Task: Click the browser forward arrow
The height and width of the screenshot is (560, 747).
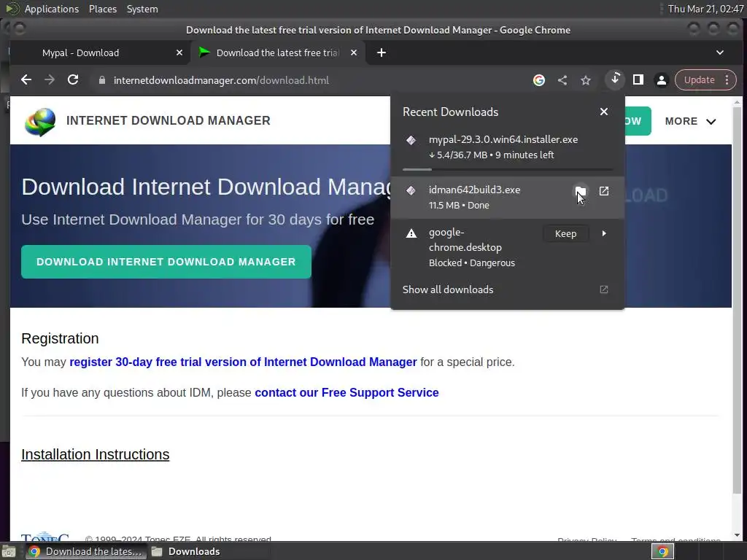Action: click(50, 80)
